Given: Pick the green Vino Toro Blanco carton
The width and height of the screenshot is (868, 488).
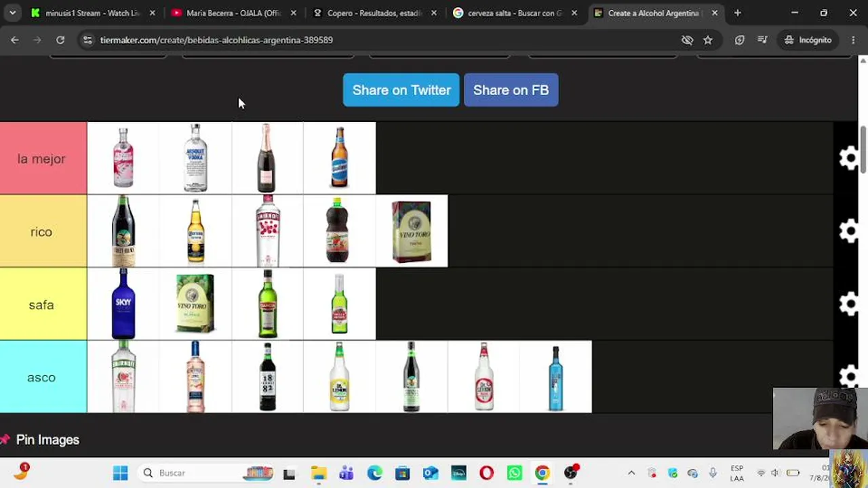Looking at the screenshot, I should [x=195, y=304].
